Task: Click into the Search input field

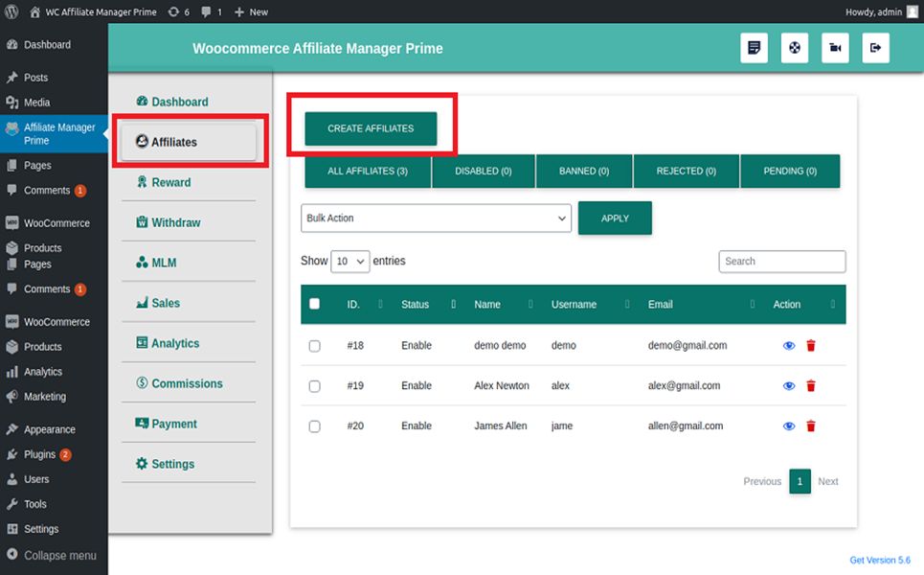Action: pyautogui.click(x=781, y=262)
